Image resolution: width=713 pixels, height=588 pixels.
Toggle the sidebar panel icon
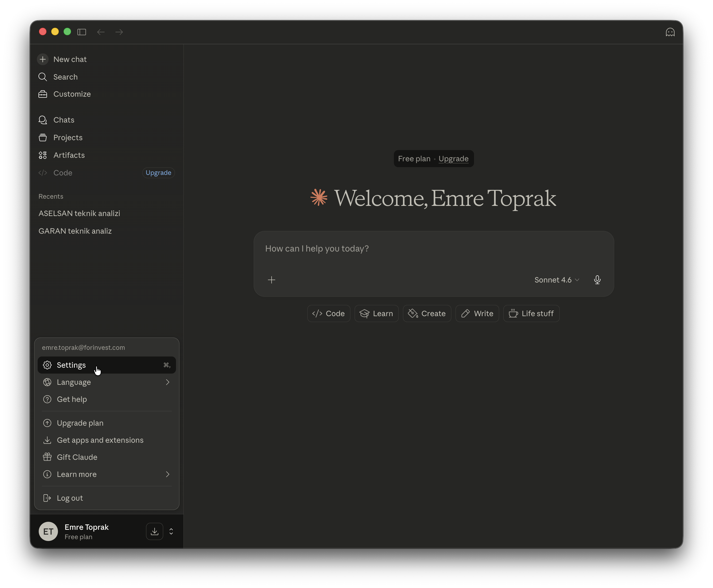pos(82,32)
